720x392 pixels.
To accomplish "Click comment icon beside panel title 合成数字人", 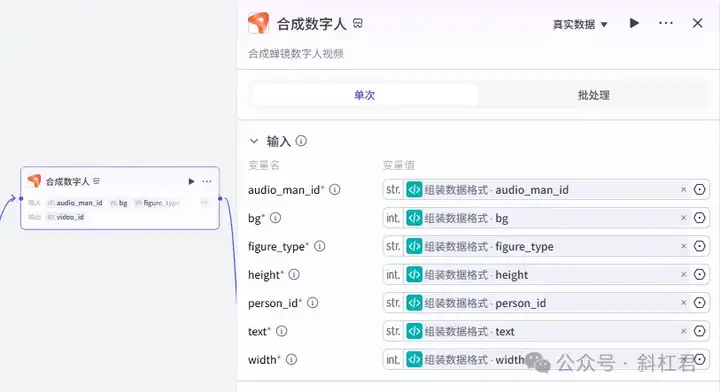I will (358, 23).
